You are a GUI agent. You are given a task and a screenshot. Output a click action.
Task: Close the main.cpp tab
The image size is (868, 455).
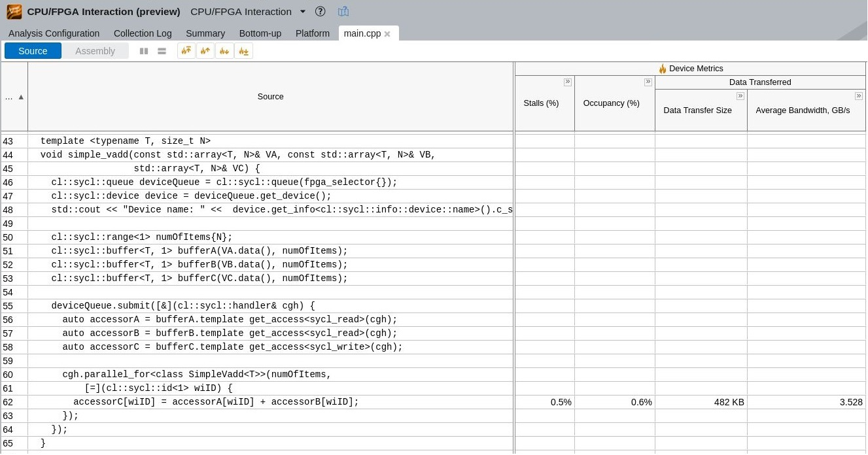point(387,34)
